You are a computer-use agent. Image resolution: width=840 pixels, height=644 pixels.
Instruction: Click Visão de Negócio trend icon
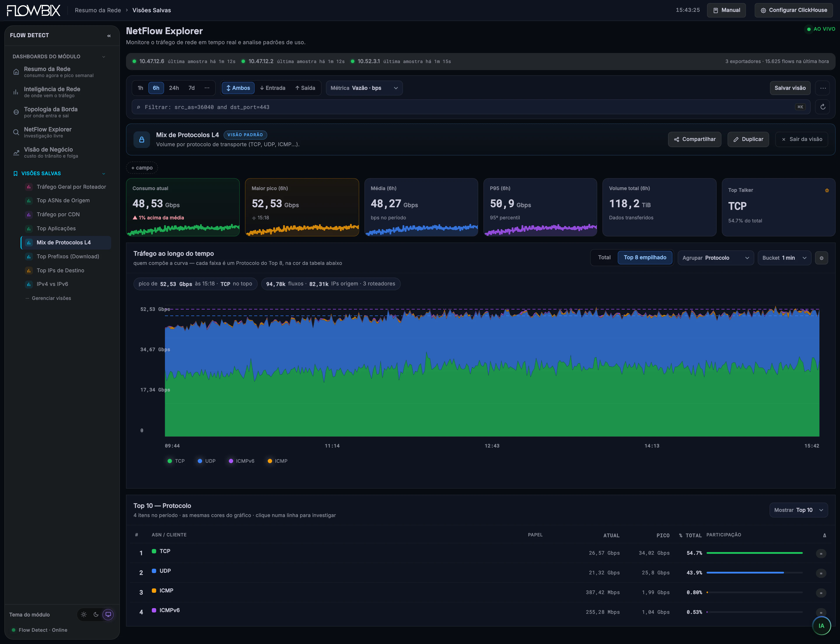coord(16,153)
